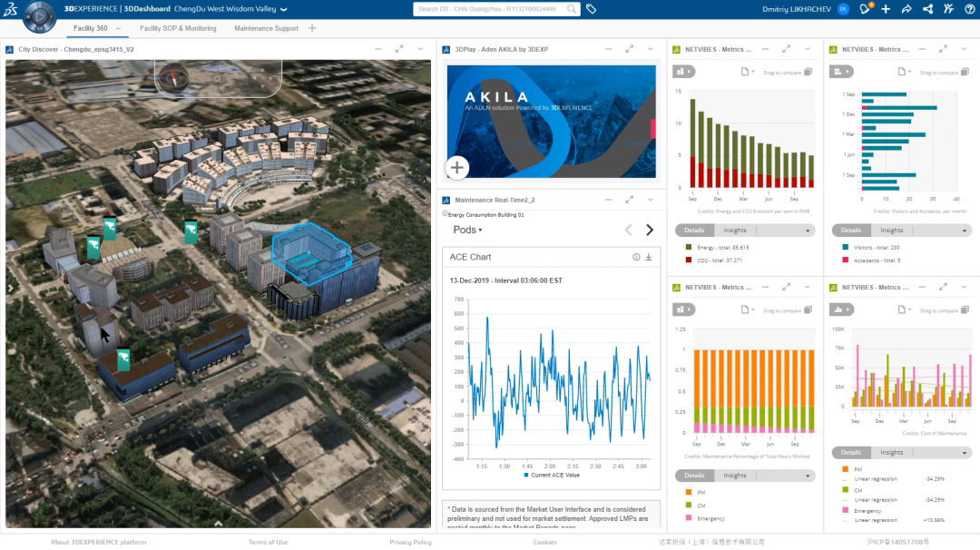Open Insights tab in Visitors widget

(892, 230)
